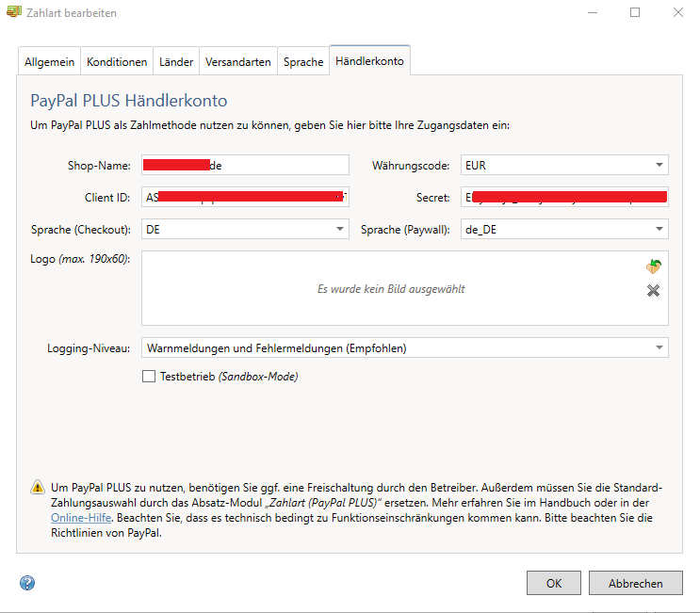Click the 'Es wurde kein Bild ausgewählt' placeholder
This screenshot has height=613, width=700.
coord(391,289)
